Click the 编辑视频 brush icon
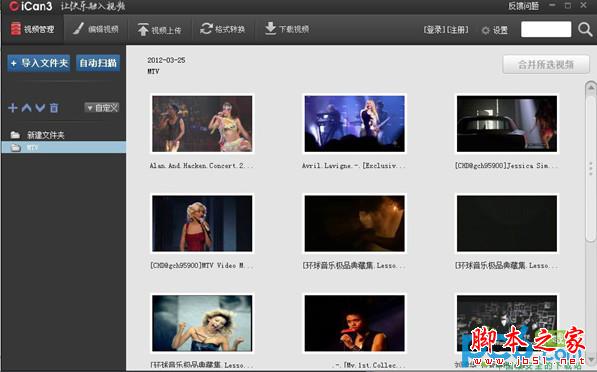This screenshot has height=372, width=597. tap(78, 29)
